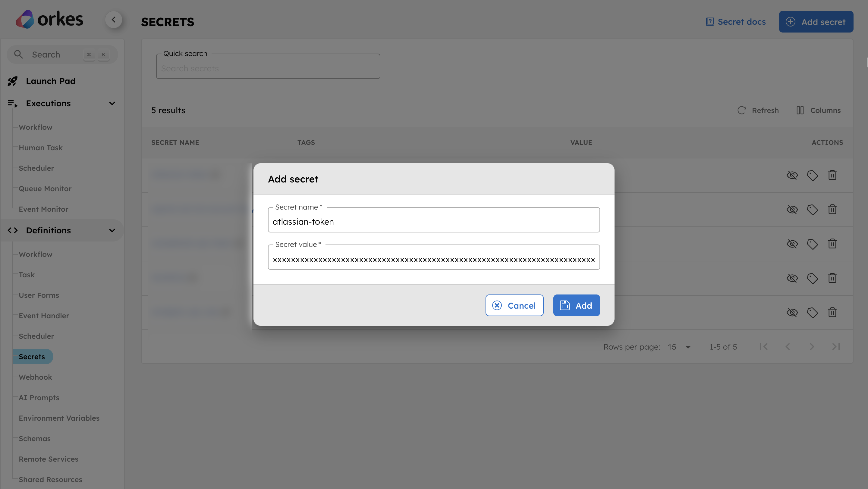Click the Secret value field in dialog
The width and height of the screenshot is (868, 489).
434,257
